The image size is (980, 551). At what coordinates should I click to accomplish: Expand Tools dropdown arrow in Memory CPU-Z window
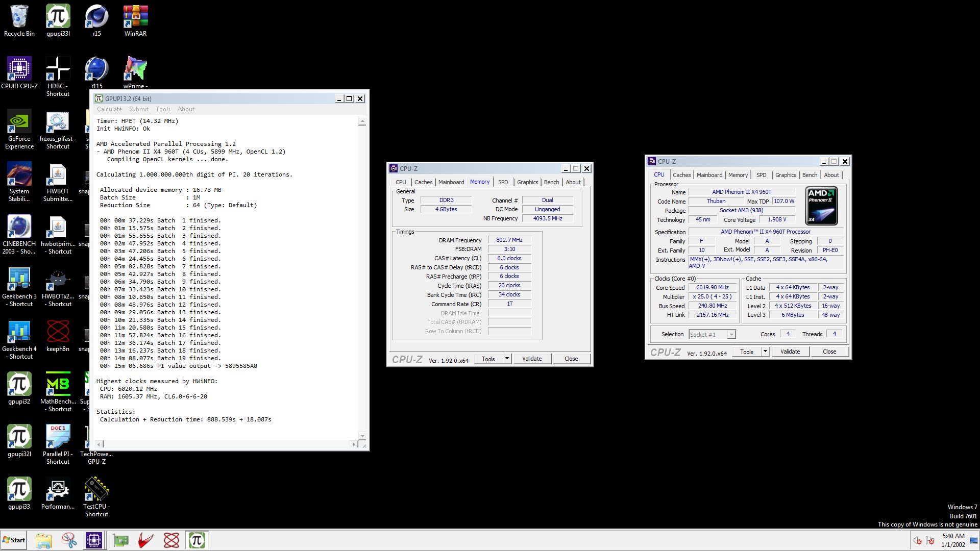tap(507, 359)
